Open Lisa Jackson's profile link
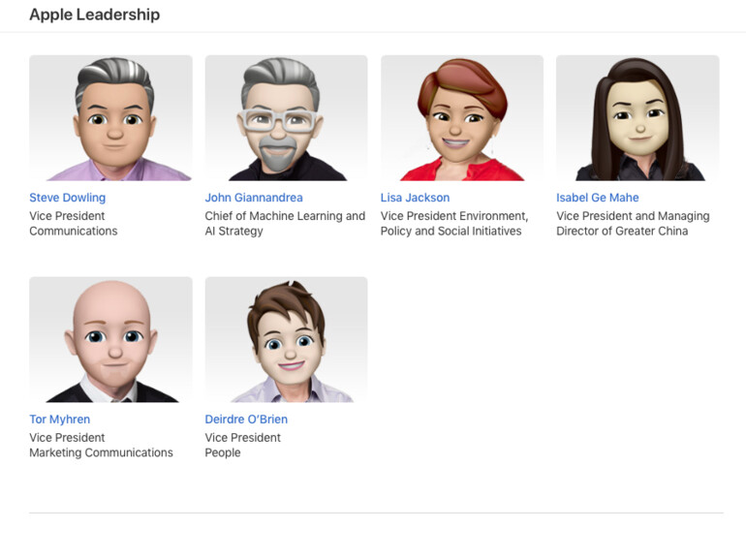Screen dimensions: 746x560 (x=415, y=198)
